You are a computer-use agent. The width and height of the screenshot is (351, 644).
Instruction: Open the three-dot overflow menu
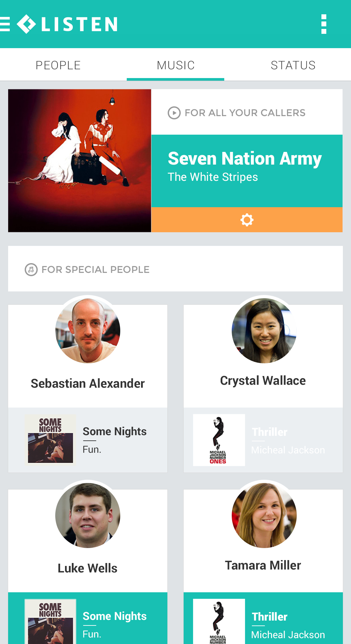tap(324, 24)
